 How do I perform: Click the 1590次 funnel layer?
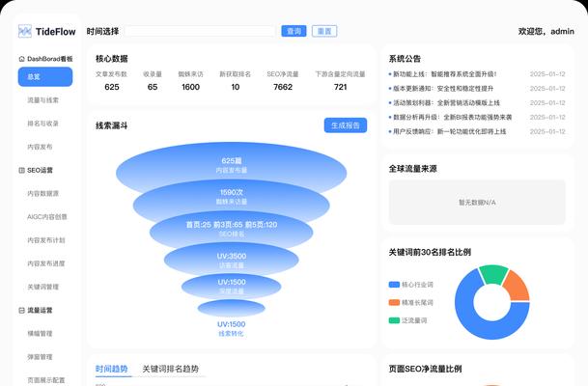(232, 196)
